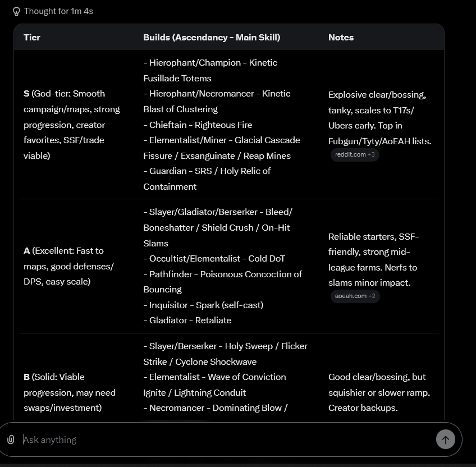
Task: Click the Tier column header
Action: pyautogui.click(x=32, y=38)
